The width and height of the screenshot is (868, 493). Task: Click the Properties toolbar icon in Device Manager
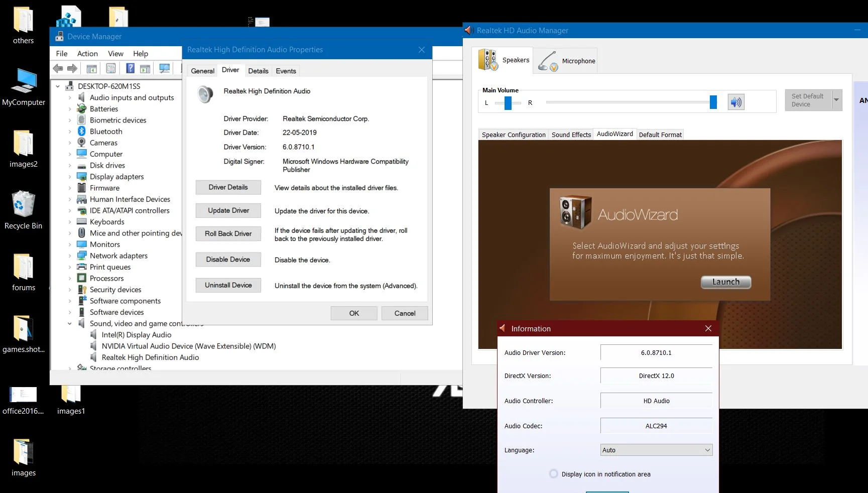(x=111, y=68)
